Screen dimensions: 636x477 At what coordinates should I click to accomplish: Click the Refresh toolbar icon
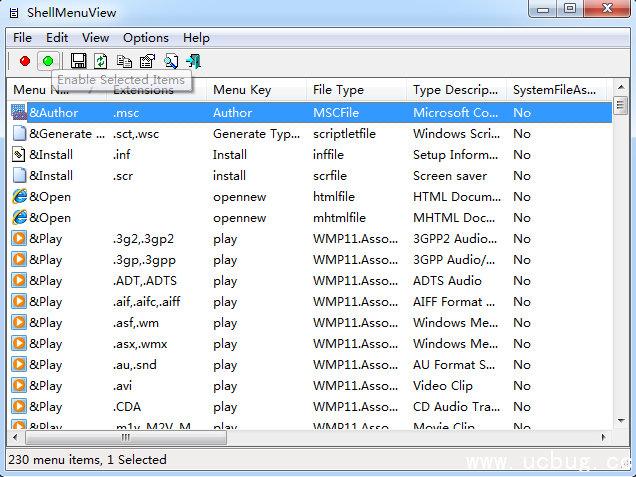coord(101,61)
